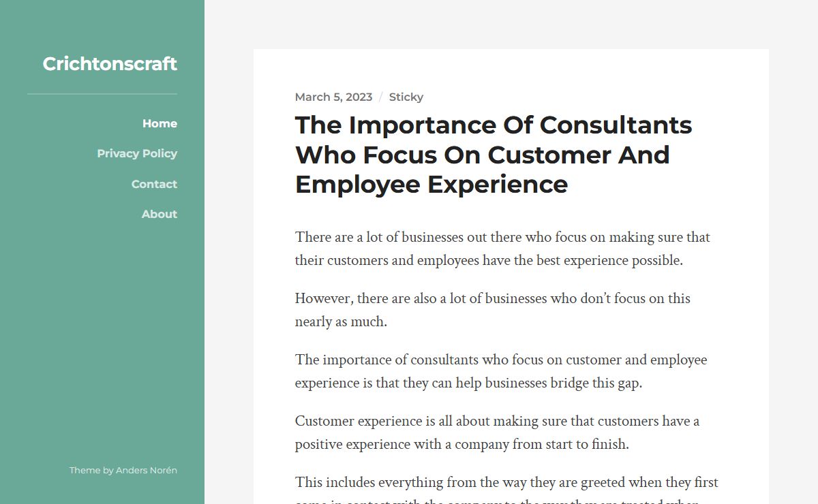Open the Crichtonscraft site title link

(x=110, y=63)
